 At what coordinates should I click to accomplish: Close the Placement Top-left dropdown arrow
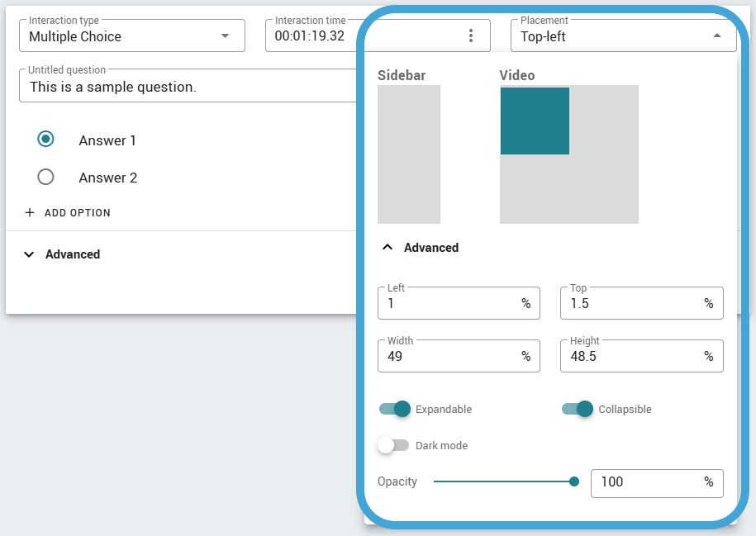(x=717, y=36)
